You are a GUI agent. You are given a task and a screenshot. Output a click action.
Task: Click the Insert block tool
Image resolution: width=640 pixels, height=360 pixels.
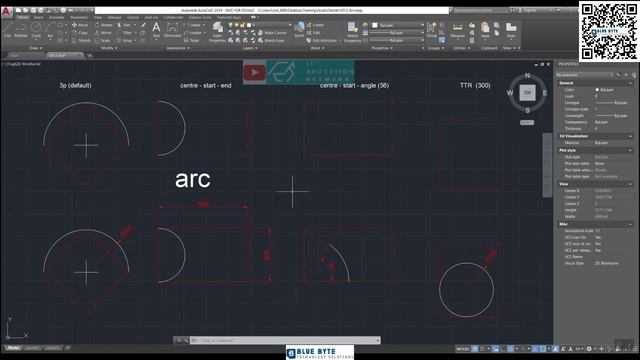tap(299, 30)
